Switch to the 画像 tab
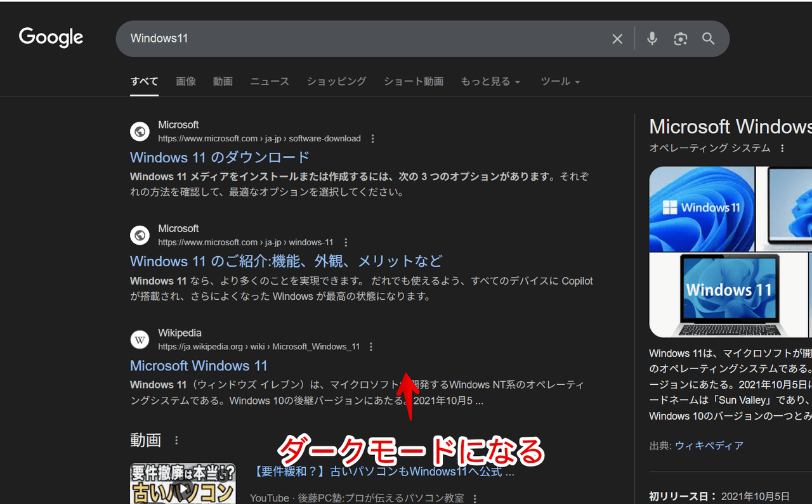 click(186, 81)
